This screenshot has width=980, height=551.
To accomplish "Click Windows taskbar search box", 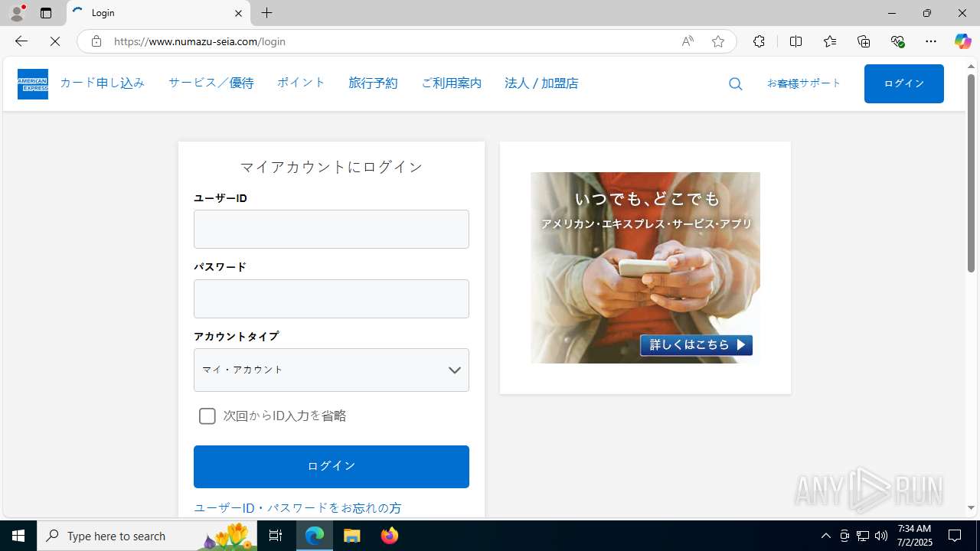I will click(147, 536).
